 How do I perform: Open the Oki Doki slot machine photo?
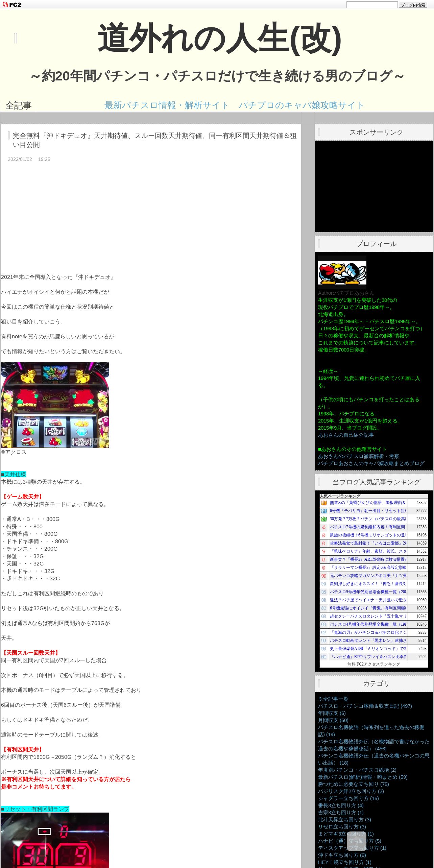tap(55, 405)
